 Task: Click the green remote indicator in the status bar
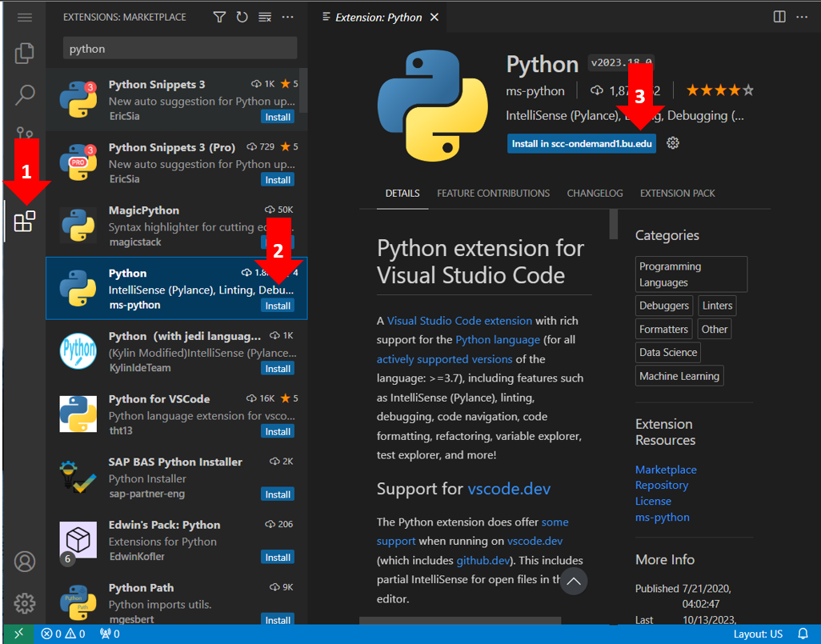pyautogui.click(x=18, y=634)
